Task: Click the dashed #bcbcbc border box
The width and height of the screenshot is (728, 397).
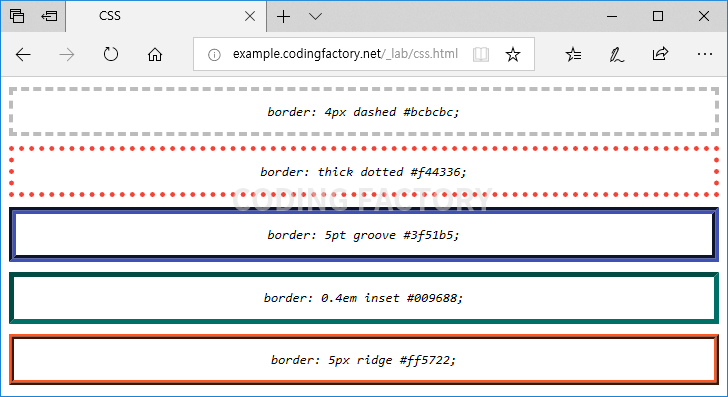Action: tap(364, 111)
